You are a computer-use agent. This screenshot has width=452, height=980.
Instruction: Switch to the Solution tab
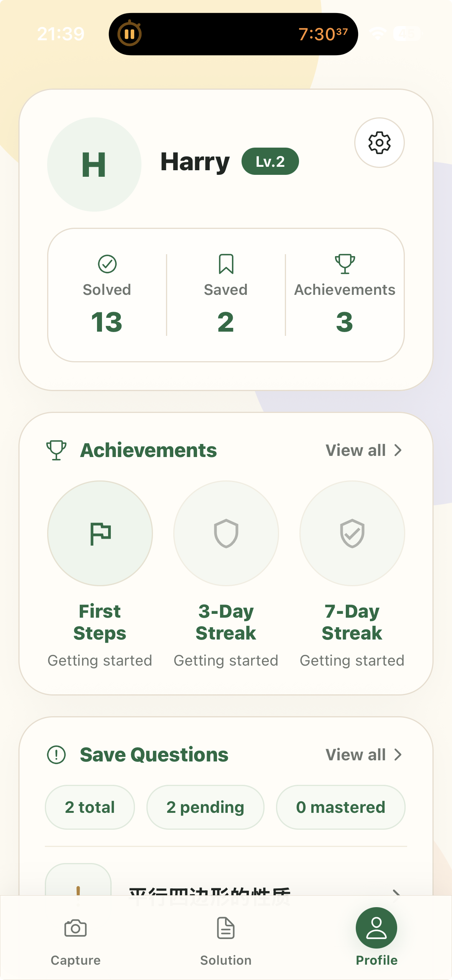pyautogui.click(x=226, y=941)
